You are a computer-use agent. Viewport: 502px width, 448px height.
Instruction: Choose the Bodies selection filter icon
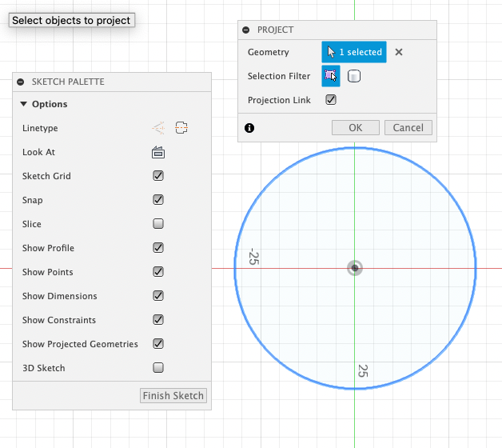coord(354,76)
